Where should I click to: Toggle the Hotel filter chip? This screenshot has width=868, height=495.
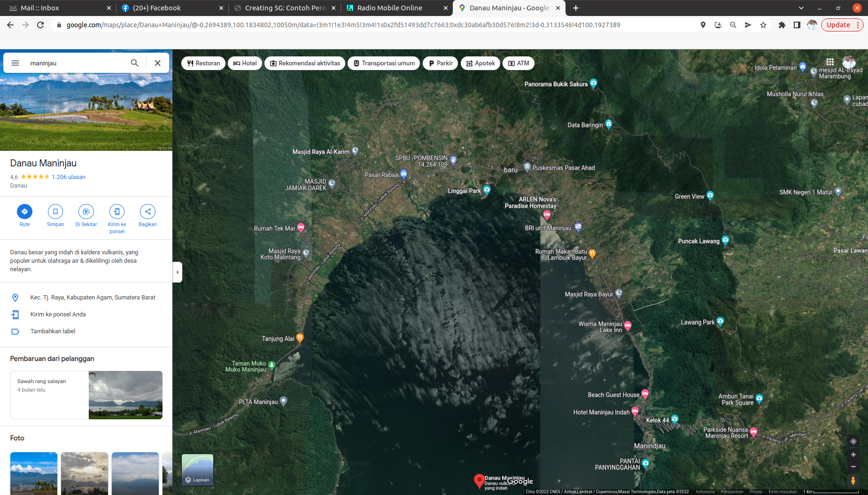pyautogui.click(x=245, y=63)
